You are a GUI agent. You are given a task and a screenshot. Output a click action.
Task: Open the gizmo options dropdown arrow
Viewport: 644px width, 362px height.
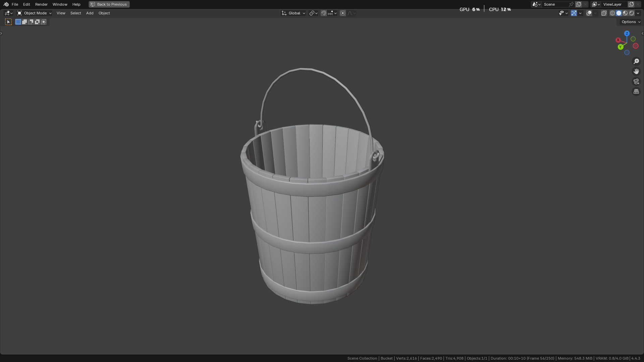pyautogui.click(x=580, y=13)
